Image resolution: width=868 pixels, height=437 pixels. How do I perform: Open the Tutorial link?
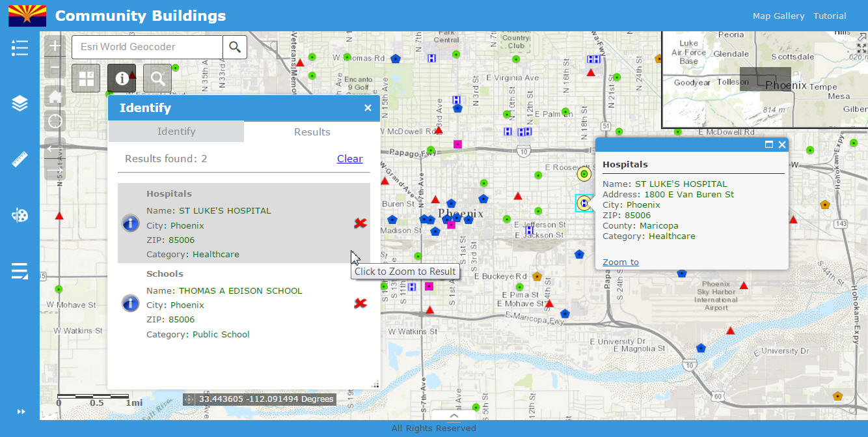click(x=830, y=16)
